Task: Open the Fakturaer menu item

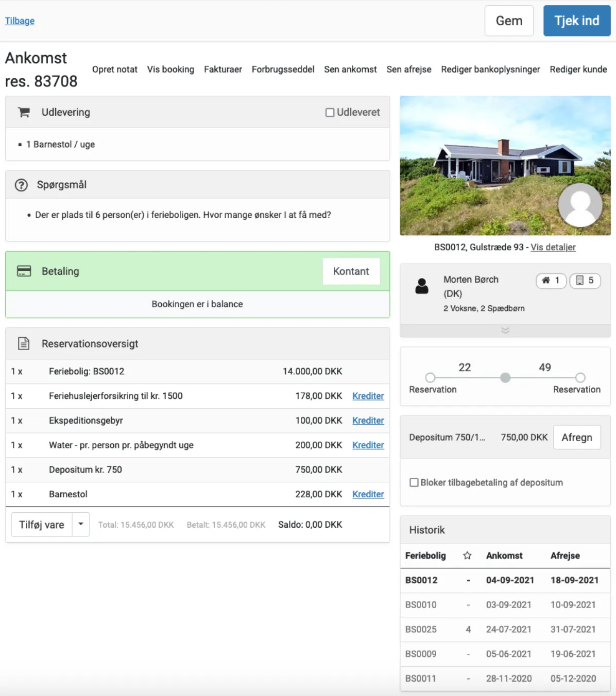Action: [x=223, y=69]
